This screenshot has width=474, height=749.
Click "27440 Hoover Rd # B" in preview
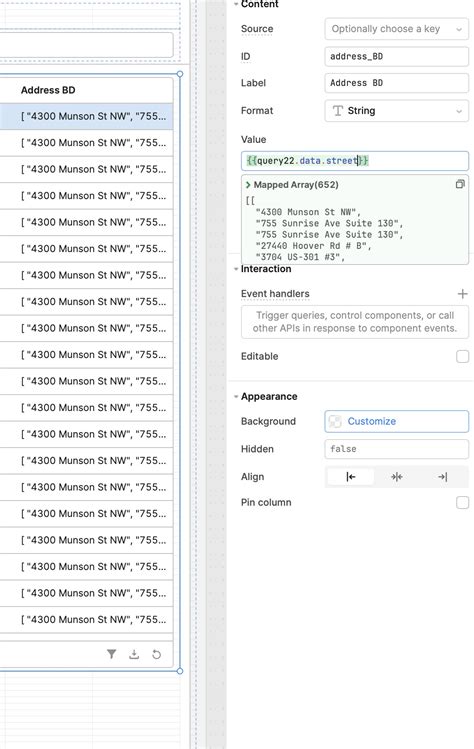pos(313,246)
